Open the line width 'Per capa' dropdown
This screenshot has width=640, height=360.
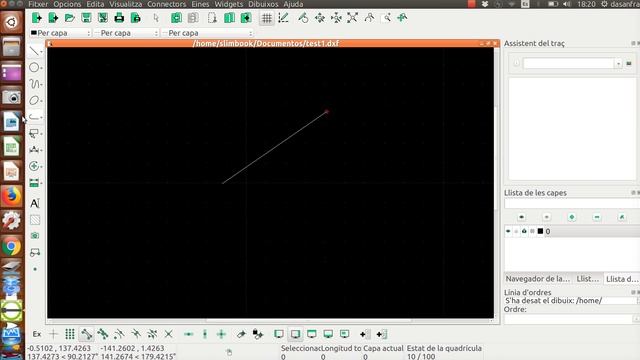click(126, 33)
